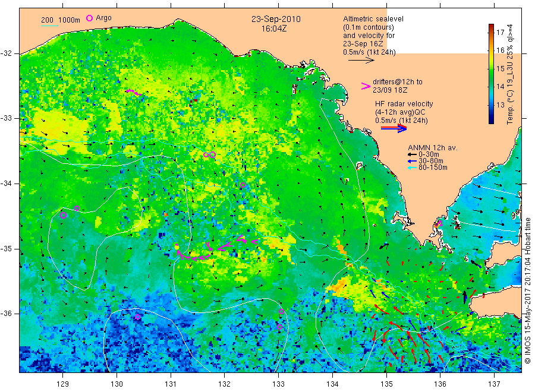Screen dimensions: 535x392
Task: Click the red and blue HF radar arrow
Action: pyautogui.click(x=394, y=128)
